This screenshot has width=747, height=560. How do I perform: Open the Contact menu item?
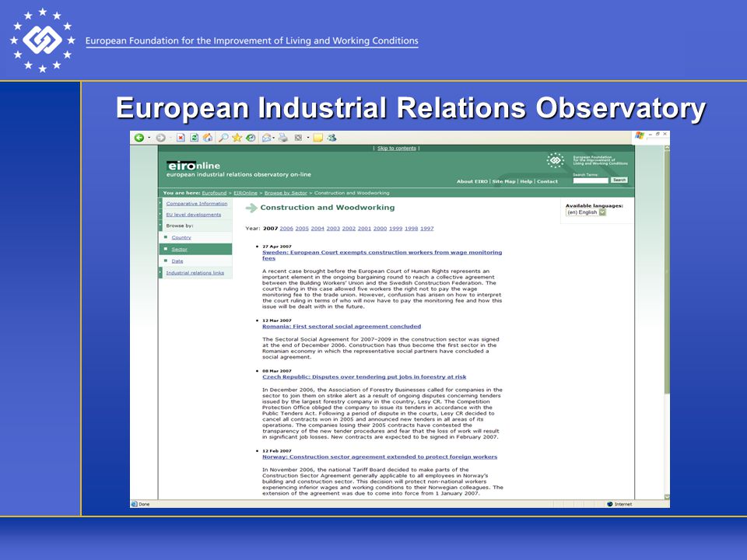tap(547, 181)
